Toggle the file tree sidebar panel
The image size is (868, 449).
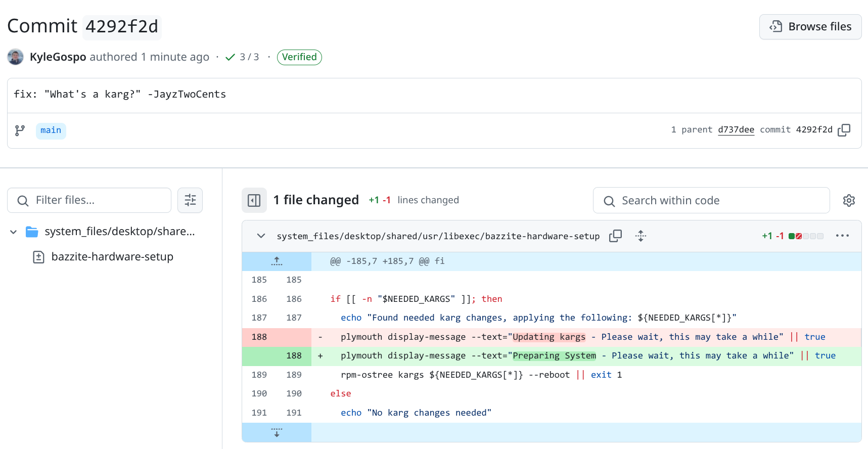[254, 200]
